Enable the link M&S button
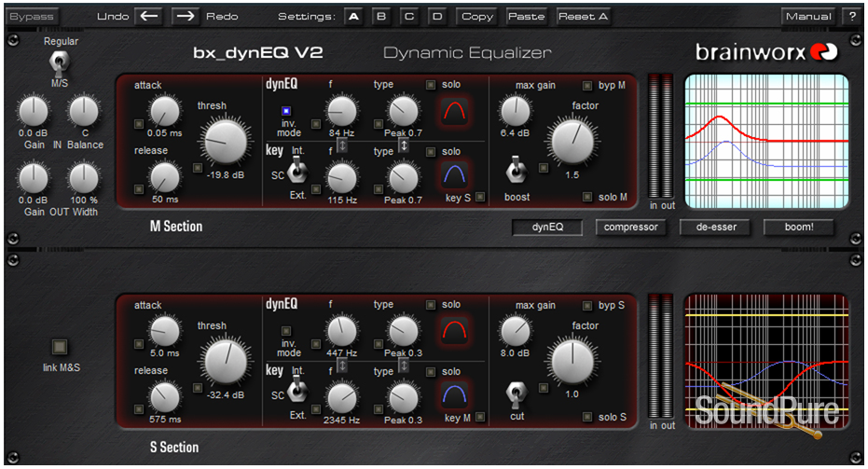This screenshot has width=868, height=469. [x=60, y=347]
